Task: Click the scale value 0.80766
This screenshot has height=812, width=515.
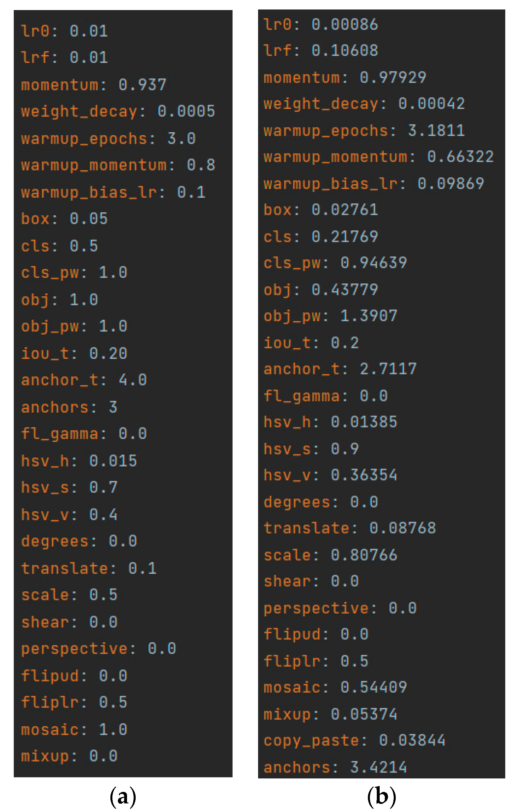Action: coord(364,555)
